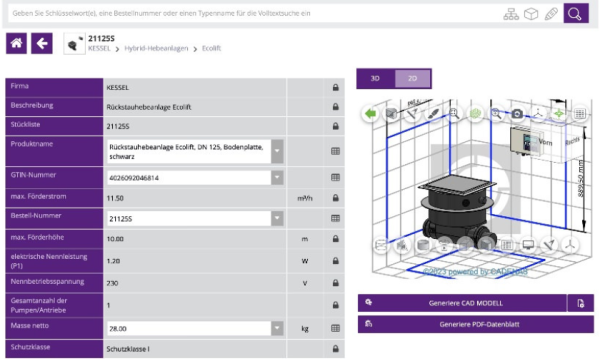Click the green back arrow in the 3D viewer
This screenshot has height=361, width=600.
tap(370, 114)
